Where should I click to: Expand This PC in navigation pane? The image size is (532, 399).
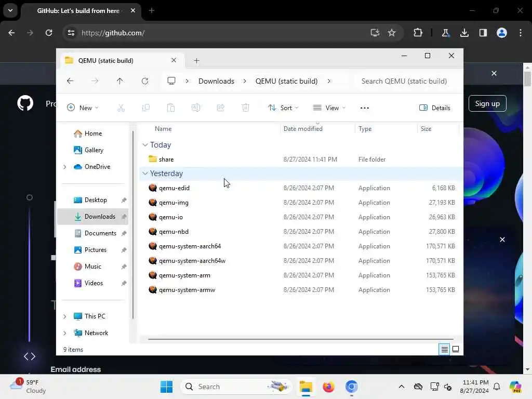[65, 316]
